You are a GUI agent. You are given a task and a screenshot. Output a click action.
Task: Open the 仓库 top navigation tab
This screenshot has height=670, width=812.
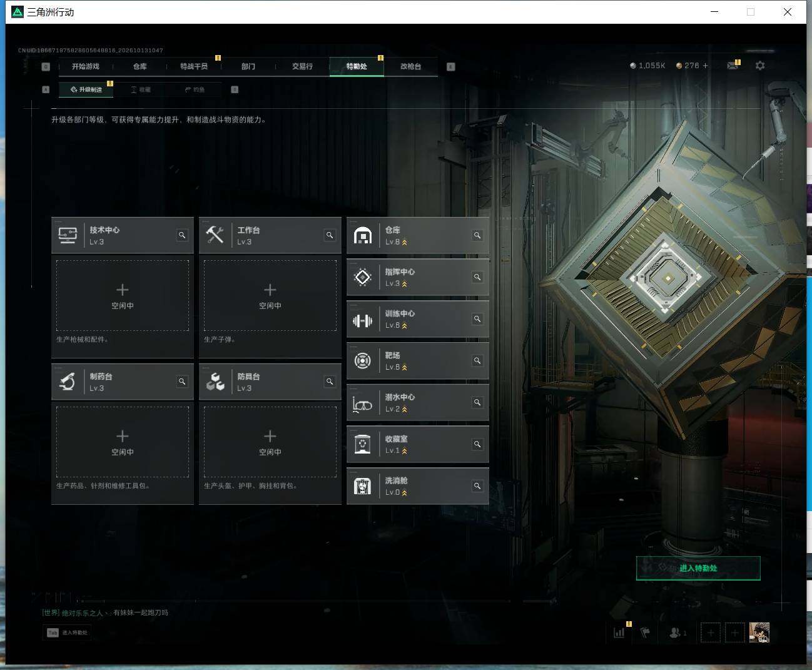pos(140,66)
